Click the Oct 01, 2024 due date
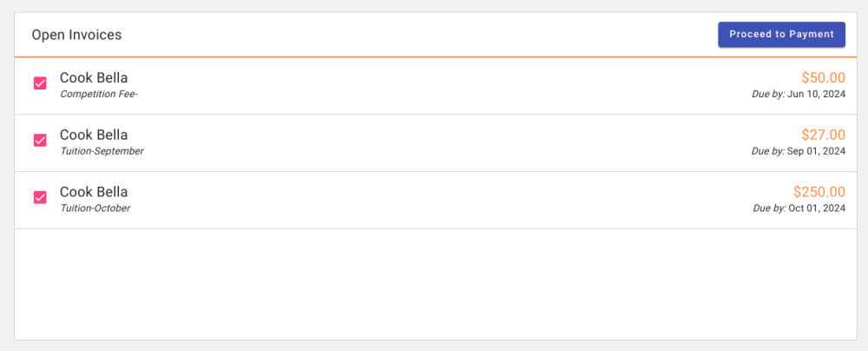The image size is (868, 351). click(x=816, y=209)
